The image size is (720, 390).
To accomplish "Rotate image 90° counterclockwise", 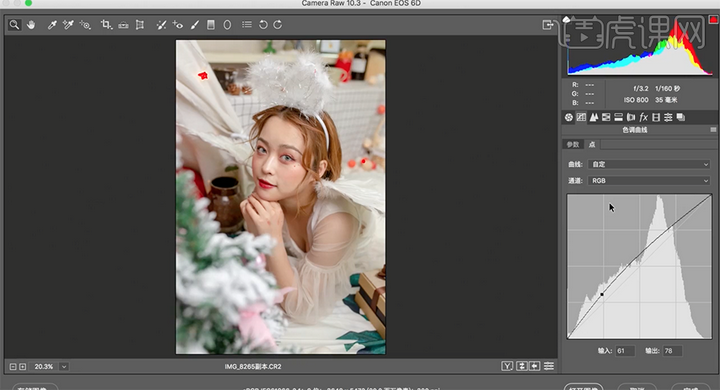I will 263,25.
